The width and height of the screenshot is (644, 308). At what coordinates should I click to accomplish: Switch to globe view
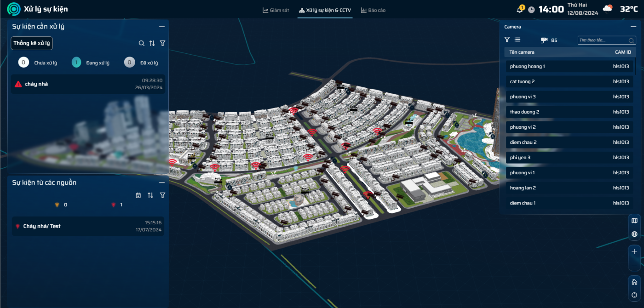click(634, 234)
